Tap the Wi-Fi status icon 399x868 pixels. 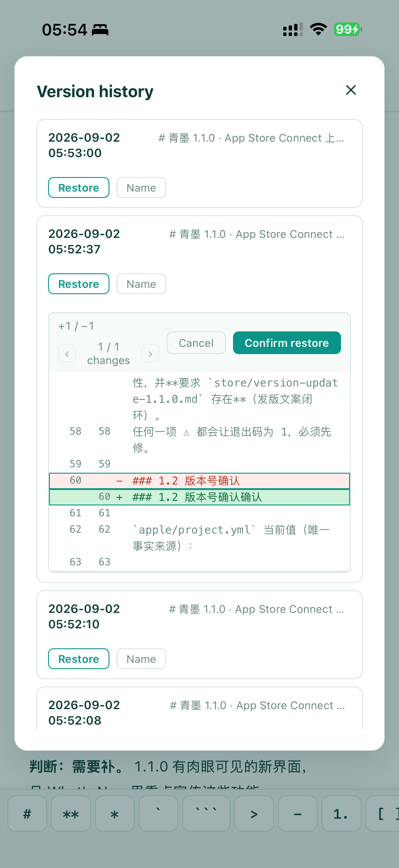[318, 29]
